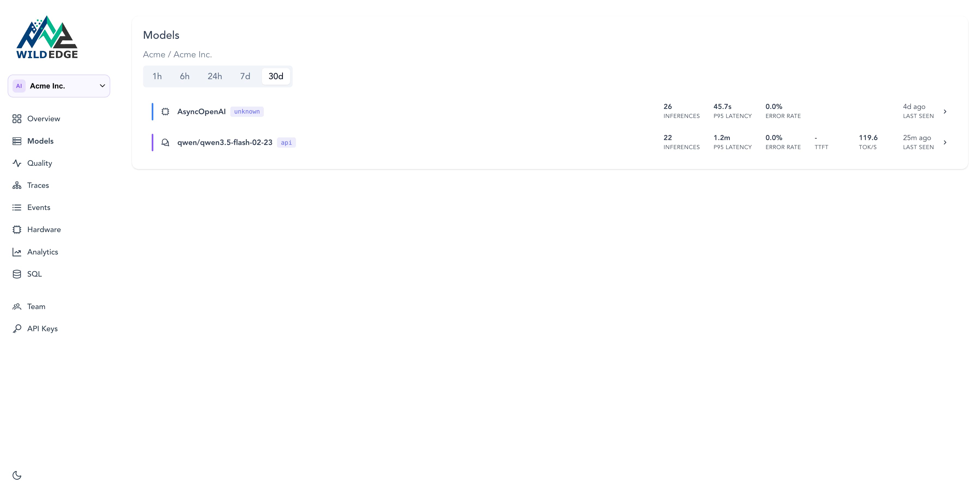Enable the 1h time range filter
The width and height of the screenshot is (980, 486).
[157, 76]
